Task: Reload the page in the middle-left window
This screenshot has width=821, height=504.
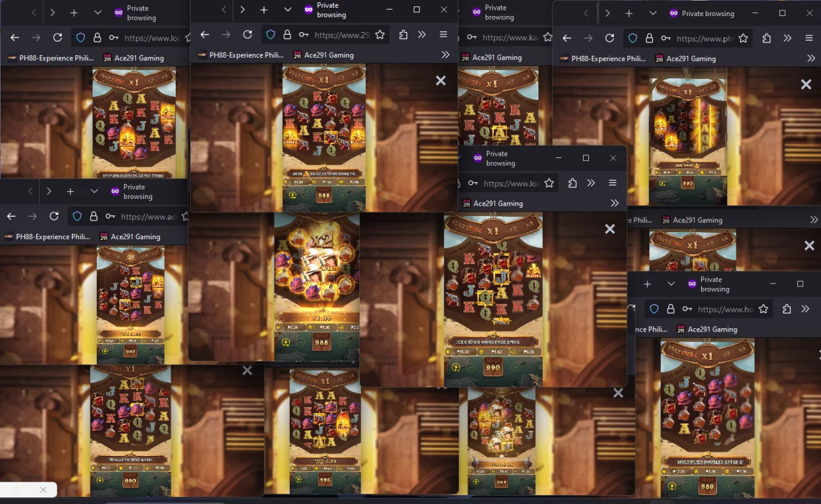Action: [x=54, y=216]
